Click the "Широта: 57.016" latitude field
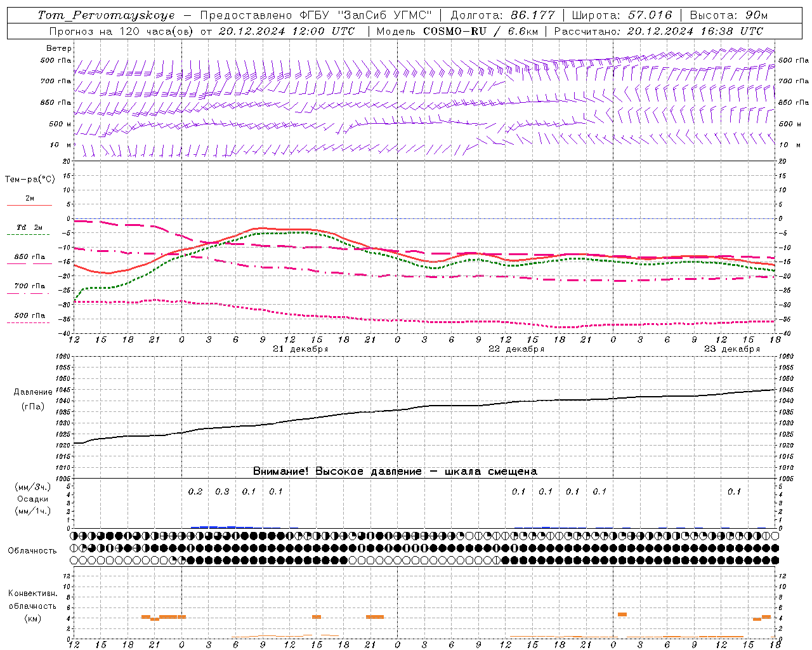This screenshot has height=650, width=812. point(622,15)
